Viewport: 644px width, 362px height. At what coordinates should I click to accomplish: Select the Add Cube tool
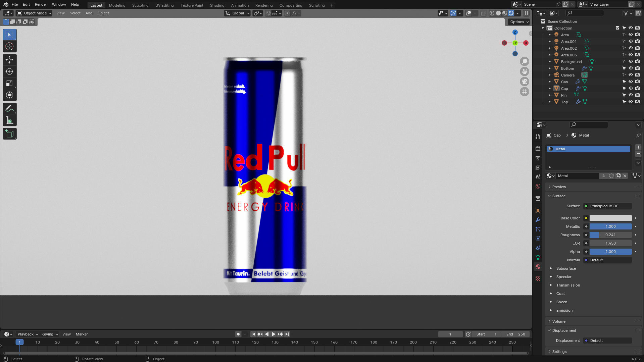(x=9, y=134)
